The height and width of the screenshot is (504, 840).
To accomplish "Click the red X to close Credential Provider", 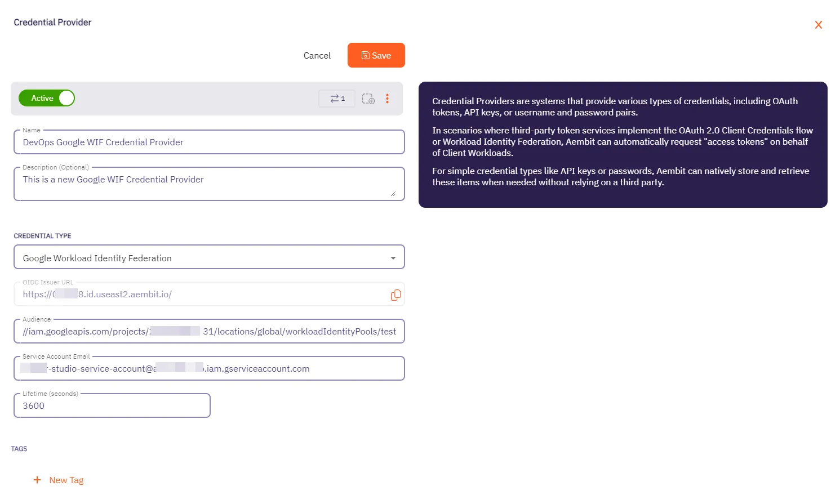I will (819, 25).
